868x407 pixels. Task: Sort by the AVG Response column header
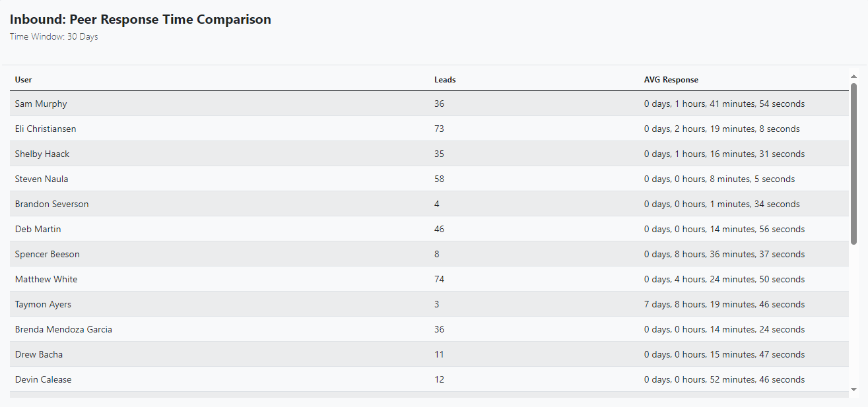[671, 80]
